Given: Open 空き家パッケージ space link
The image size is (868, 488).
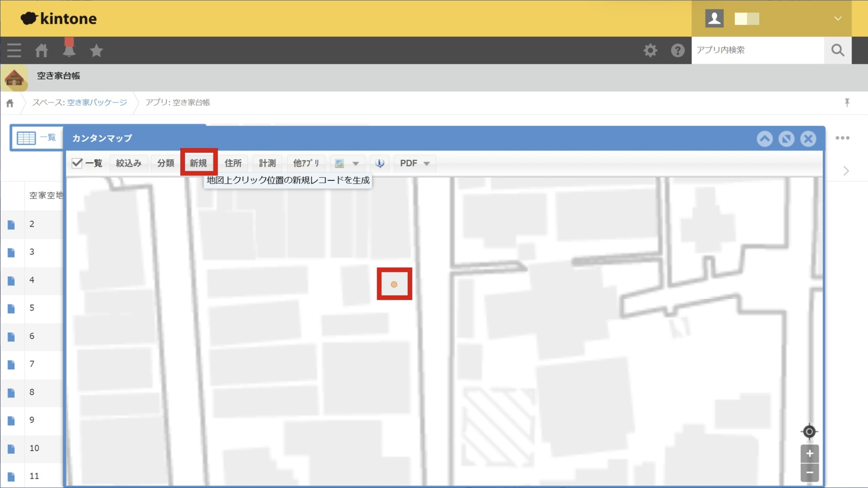Looking at the screenshot, I should (97, 103).
